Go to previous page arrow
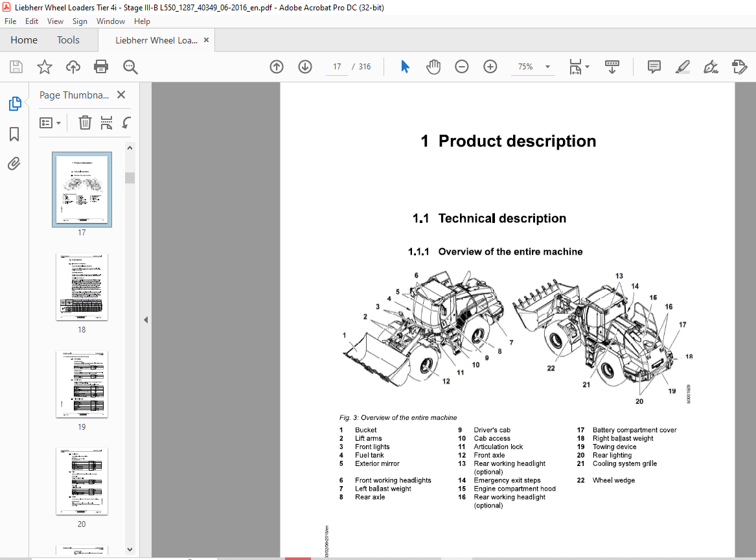 (276, 67)
